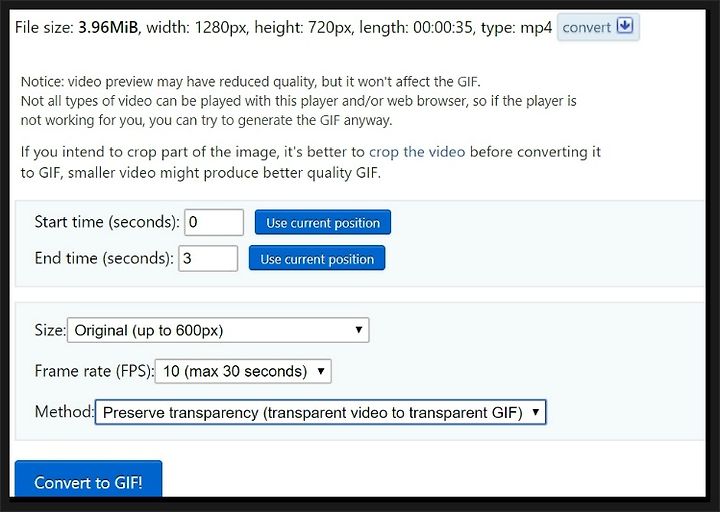Open the Size dropdown
720x512 pixels.
coord(218,330)
